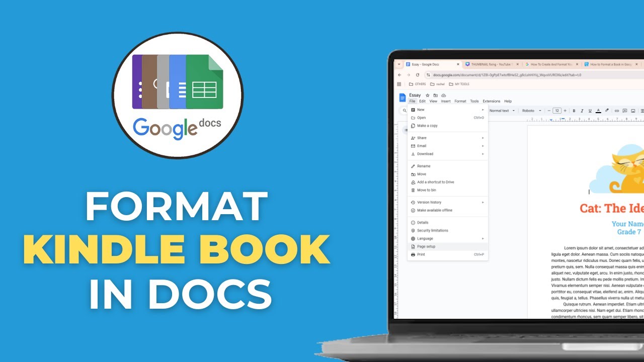Expand the Download submenu
This screenshot has height=362, width=644.
(x=448, y=154)
